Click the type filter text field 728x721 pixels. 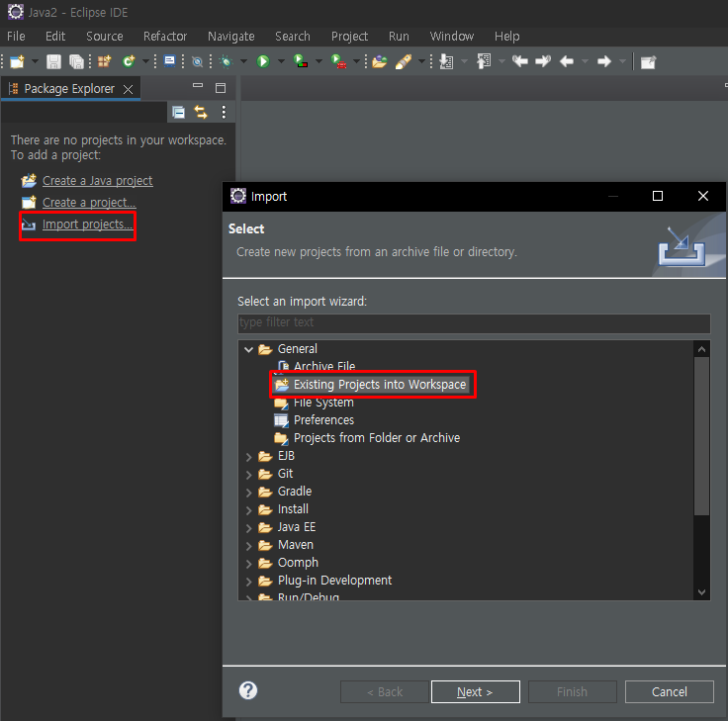tap(474, 322)
